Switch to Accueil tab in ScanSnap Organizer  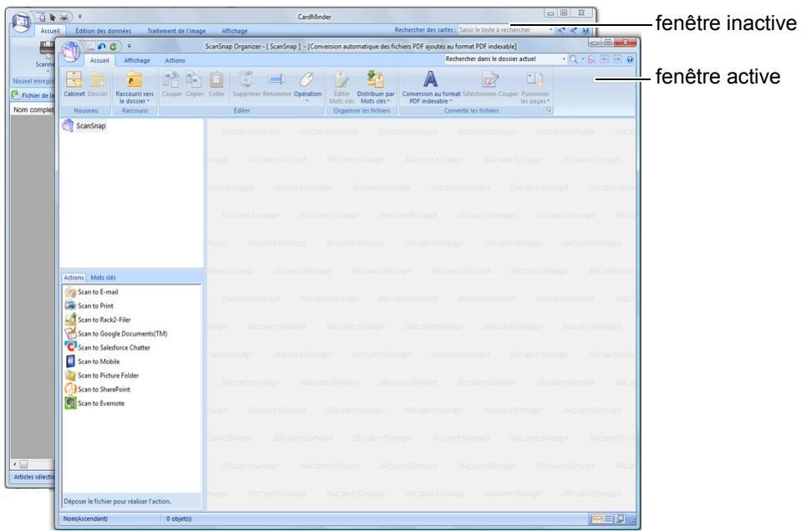(99, 60)
